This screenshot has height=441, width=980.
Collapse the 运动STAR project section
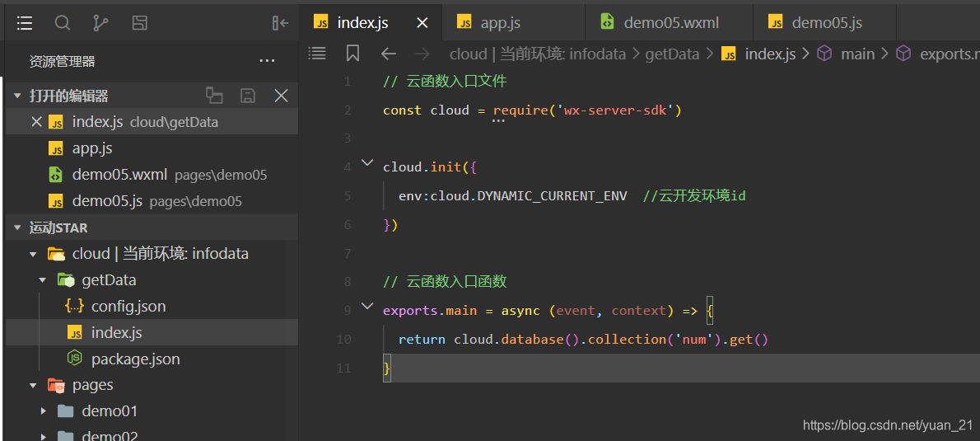pyautogui.click(x=16, y=228)
